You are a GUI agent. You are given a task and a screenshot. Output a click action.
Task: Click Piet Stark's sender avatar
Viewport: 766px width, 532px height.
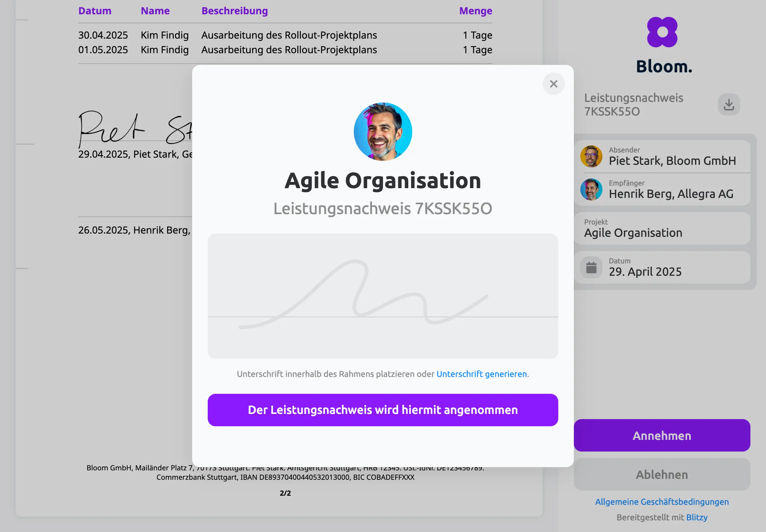click(x=591, y=156)
